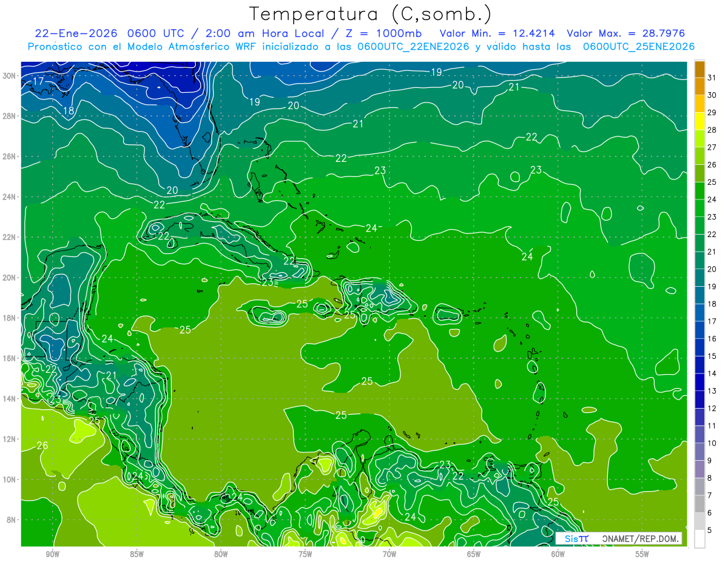Click the longitude label 90W
728x562 pixels.
pos(52,554)
